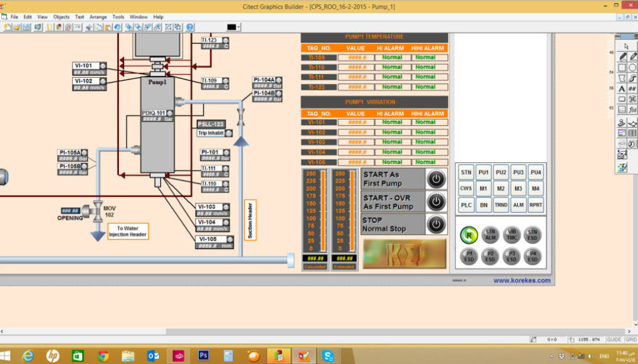Click the P4 ESD round button
The height and width of the screenshot is (364, 638).
point(533,256)
